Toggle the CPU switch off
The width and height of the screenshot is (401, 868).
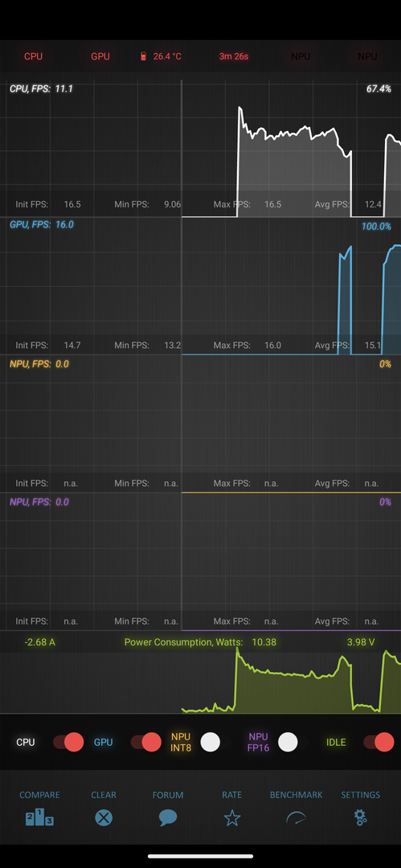point(68,742)
